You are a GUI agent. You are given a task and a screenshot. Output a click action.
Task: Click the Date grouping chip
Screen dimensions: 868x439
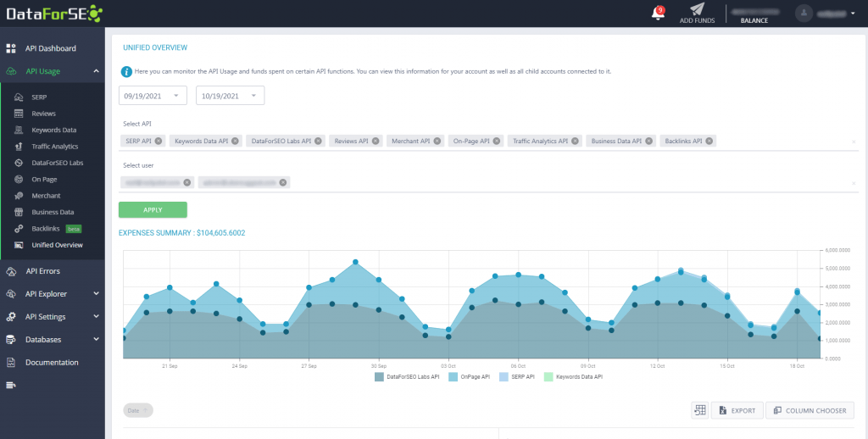click(138, 410)
